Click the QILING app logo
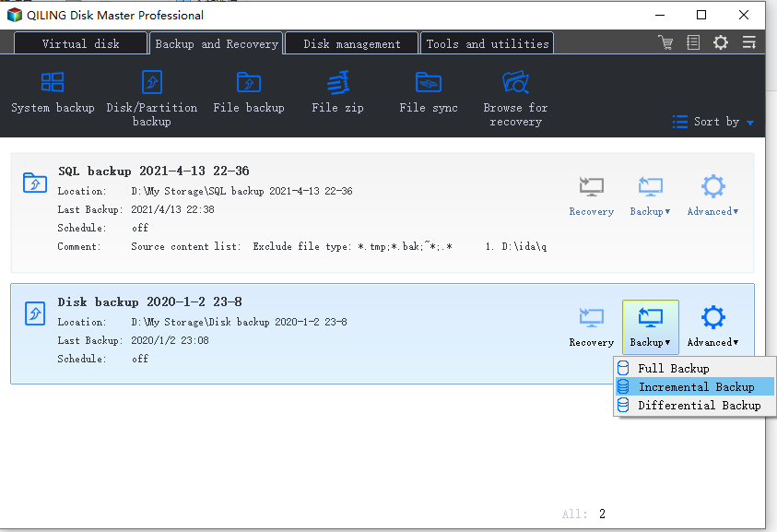The image size is (777, 532). [x=15, y=15]
